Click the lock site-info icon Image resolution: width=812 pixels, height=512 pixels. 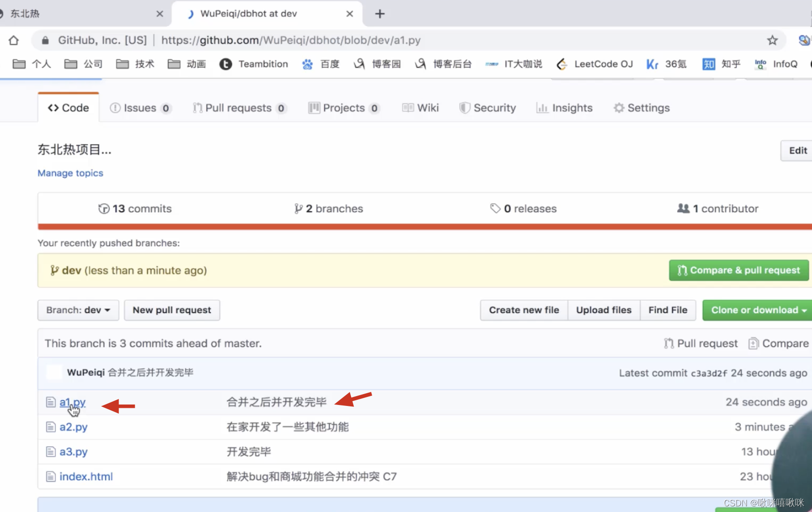click(x=45, y=41)
